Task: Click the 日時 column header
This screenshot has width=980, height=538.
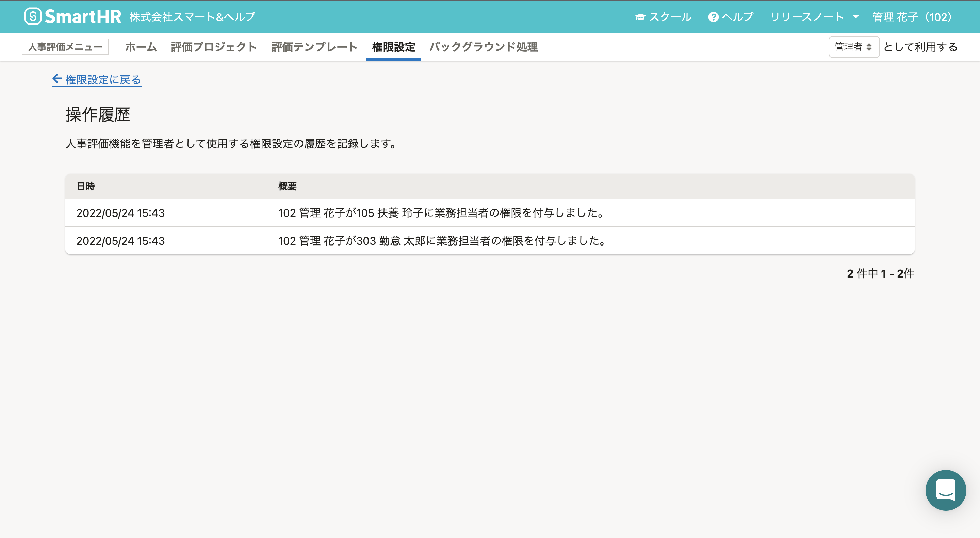Action: click(86, 186)
